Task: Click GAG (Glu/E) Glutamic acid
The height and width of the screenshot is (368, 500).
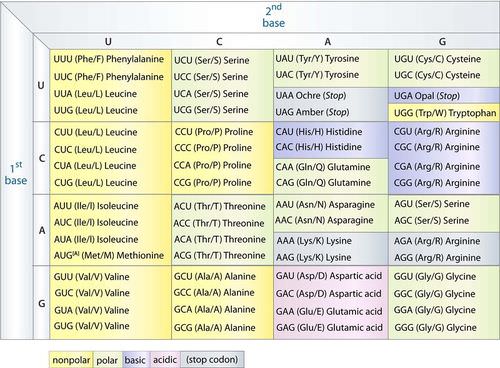Action: click(x=329, y=327)
